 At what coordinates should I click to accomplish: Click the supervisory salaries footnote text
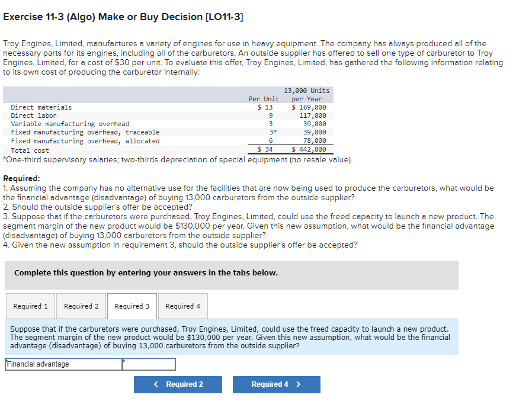coord(178,159)
